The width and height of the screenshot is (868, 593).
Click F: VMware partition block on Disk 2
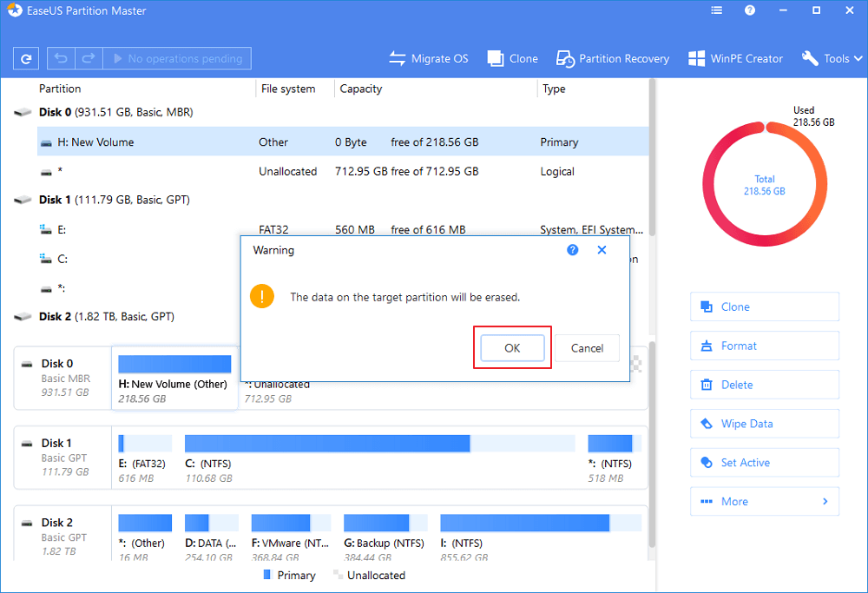[291, 537]
